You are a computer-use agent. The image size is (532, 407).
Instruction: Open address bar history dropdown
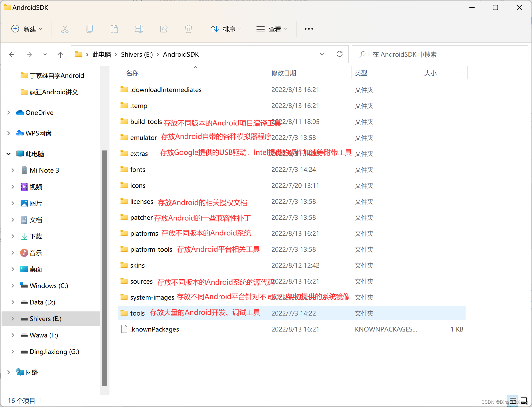coord(322,54)
